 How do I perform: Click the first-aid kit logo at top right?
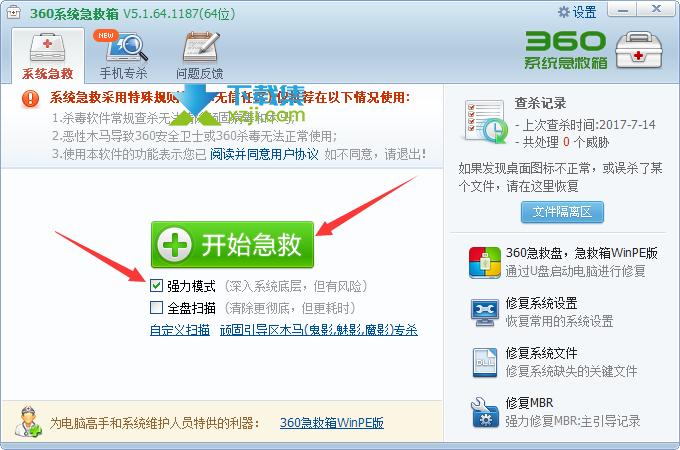[639, 50]
